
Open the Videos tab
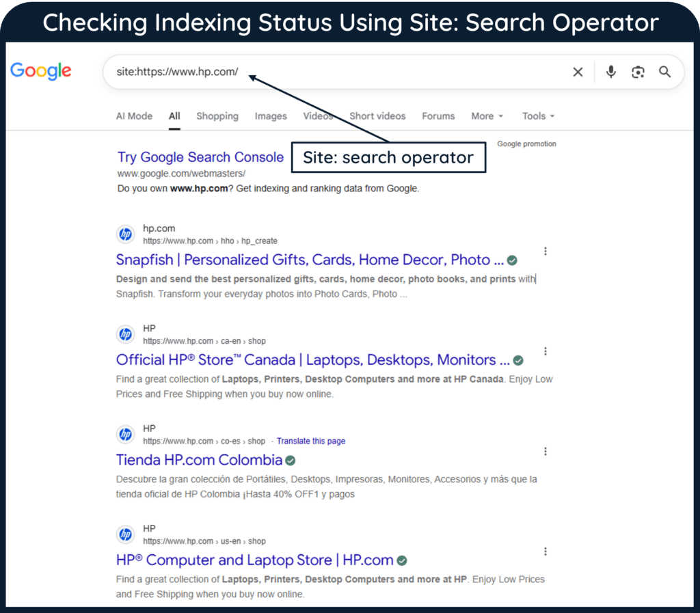318,116
